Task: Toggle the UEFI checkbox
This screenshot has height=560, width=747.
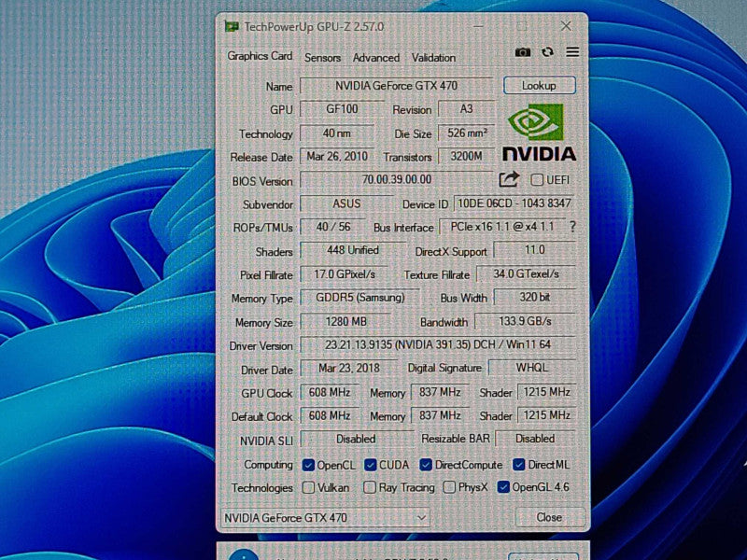Action: coord(537,180)
